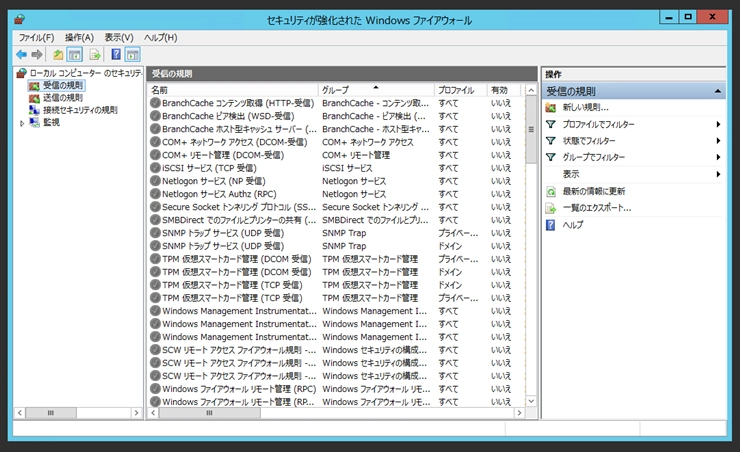Click 新しい規則... action link
This screenshot has height=452, width=740.
pyautogui.click(x=585, y=108)
